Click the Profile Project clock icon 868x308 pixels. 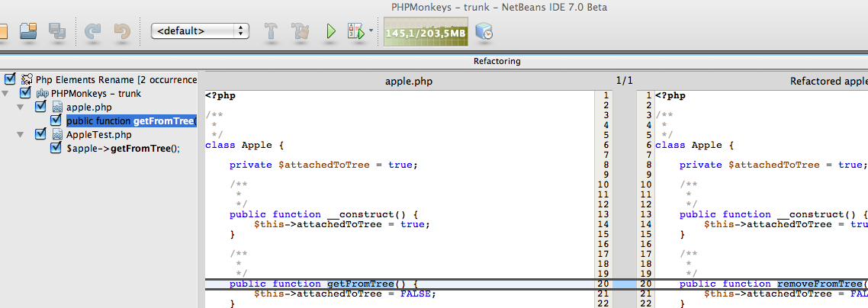pos(484,31)
